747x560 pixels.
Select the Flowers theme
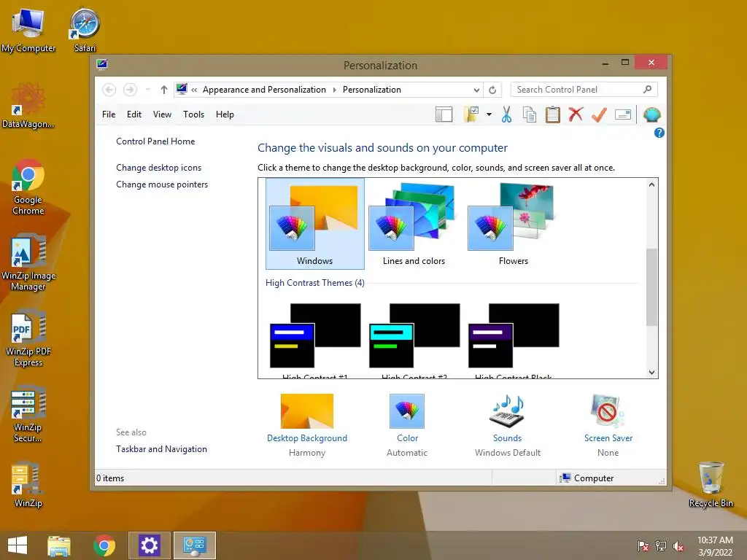(513, 224)
